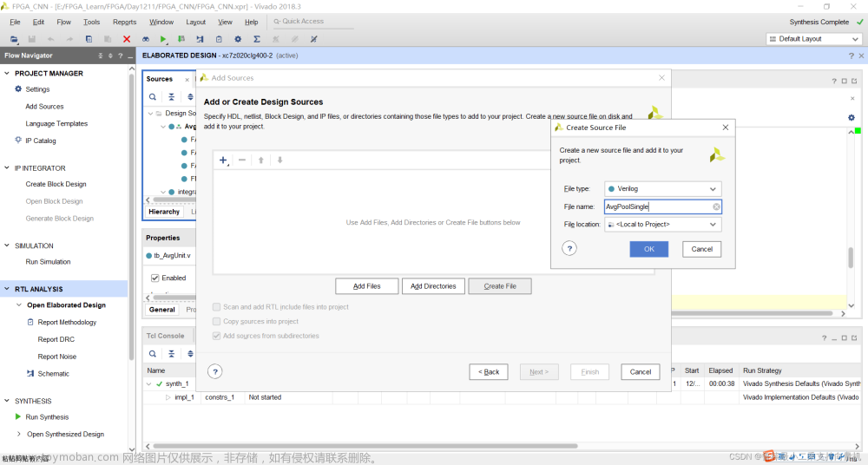
Task: Switch to the Hierarchy tab
Action: [164, 212]
